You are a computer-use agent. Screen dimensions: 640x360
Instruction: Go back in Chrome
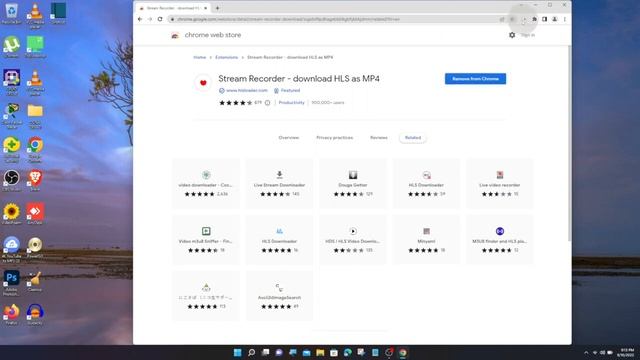[x=140, y=19]
